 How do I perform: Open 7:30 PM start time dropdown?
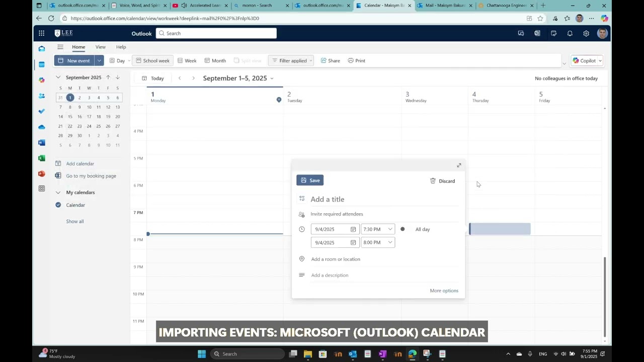(x=390, y=229)
